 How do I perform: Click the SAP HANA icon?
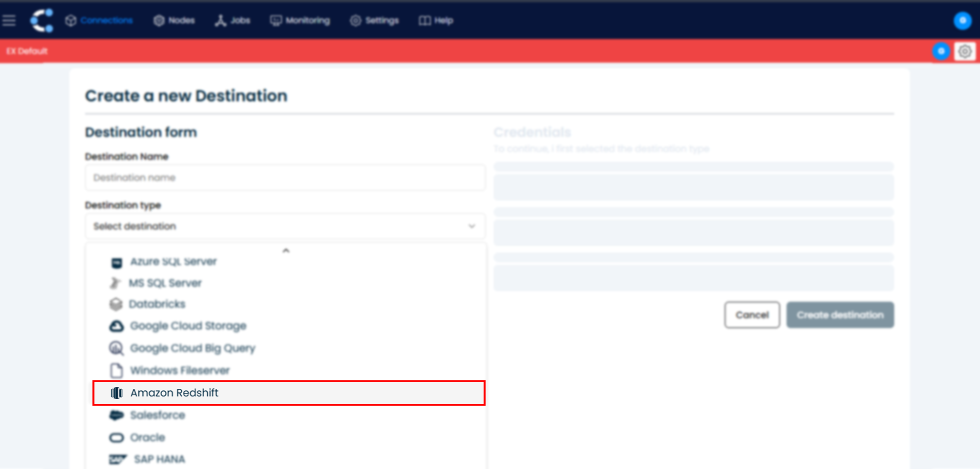click(x=117, y=458)
